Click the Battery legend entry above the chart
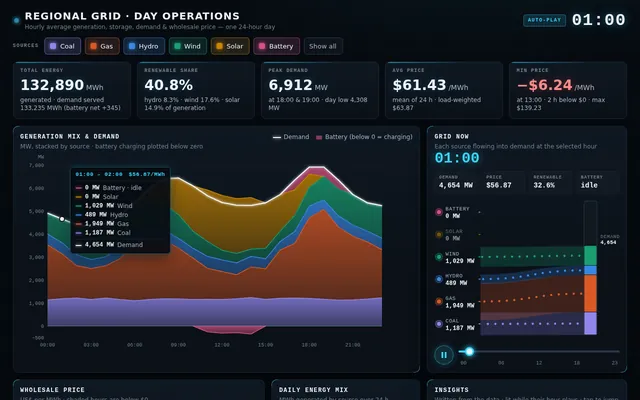Screen dimensions: 640x400 364,137
